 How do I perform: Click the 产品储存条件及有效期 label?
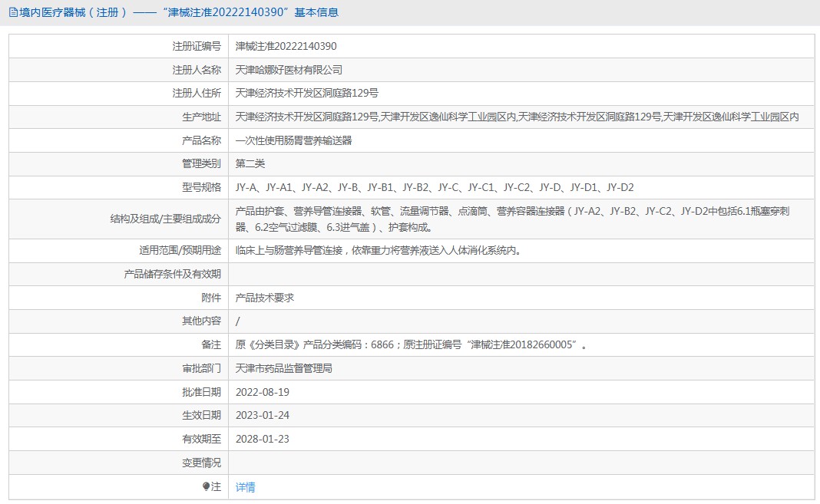[x=173, y=274]
